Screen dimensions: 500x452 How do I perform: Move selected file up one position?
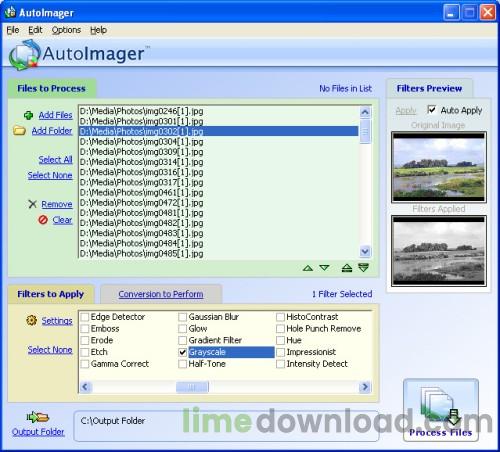click(308, 268)
